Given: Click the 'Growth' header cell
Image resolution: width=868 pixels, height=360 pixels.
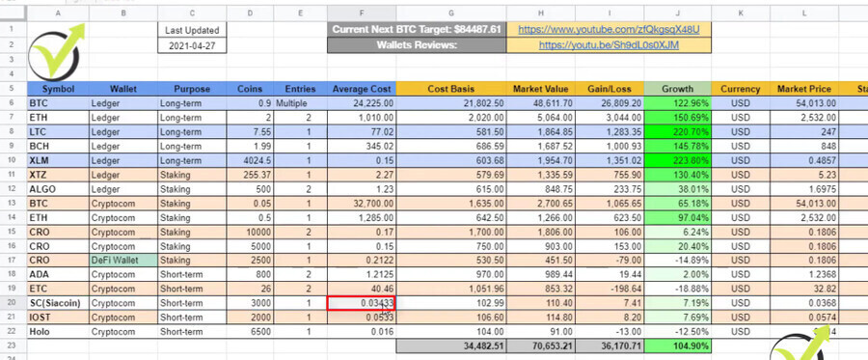Looking at the screenshot, I should coord(678,89).
